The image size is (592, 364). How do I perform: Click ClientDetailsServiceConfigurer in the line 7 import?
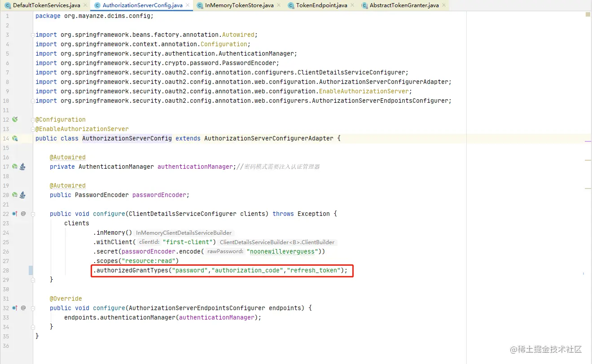pos(352,72)
